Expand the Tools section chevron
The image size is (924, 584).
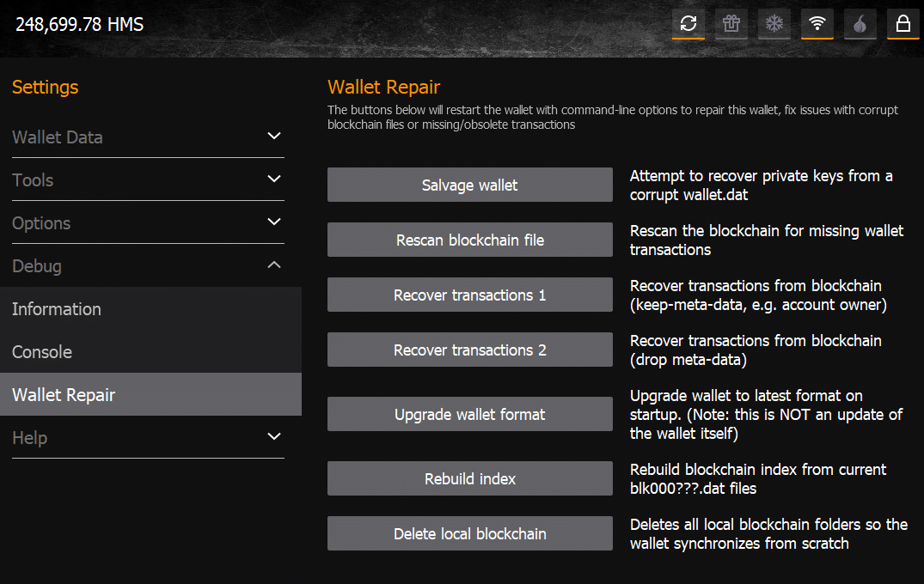click(274, 179)
